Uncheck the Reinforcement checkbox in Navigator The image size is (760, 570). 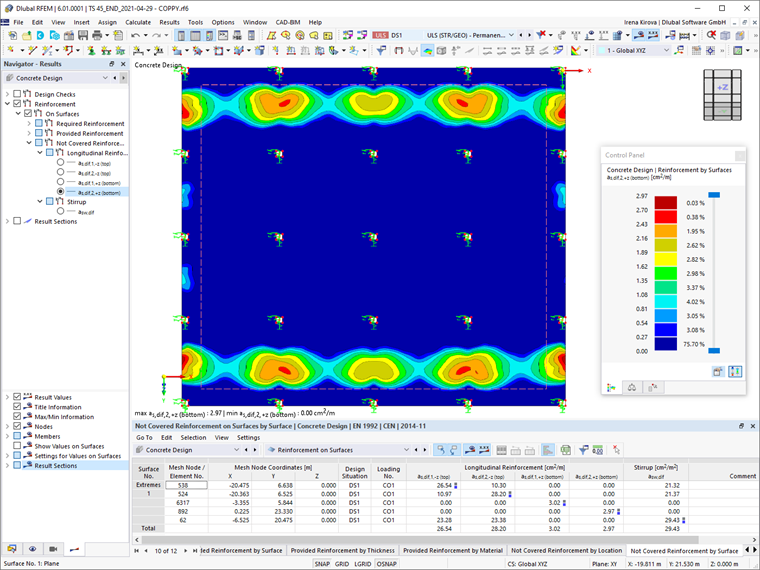(x=17, y=104)
